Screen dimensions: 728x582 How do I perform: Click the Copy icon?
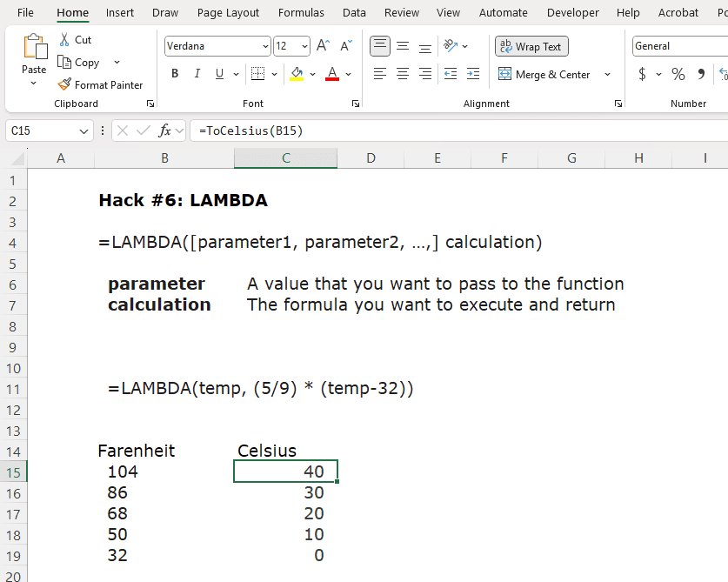click(66, 62)
